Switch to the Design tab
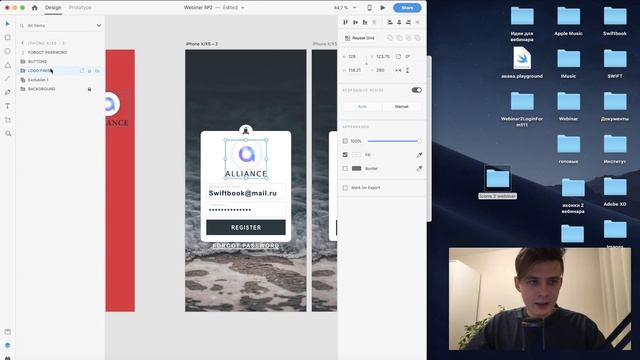 coord(53,7)
